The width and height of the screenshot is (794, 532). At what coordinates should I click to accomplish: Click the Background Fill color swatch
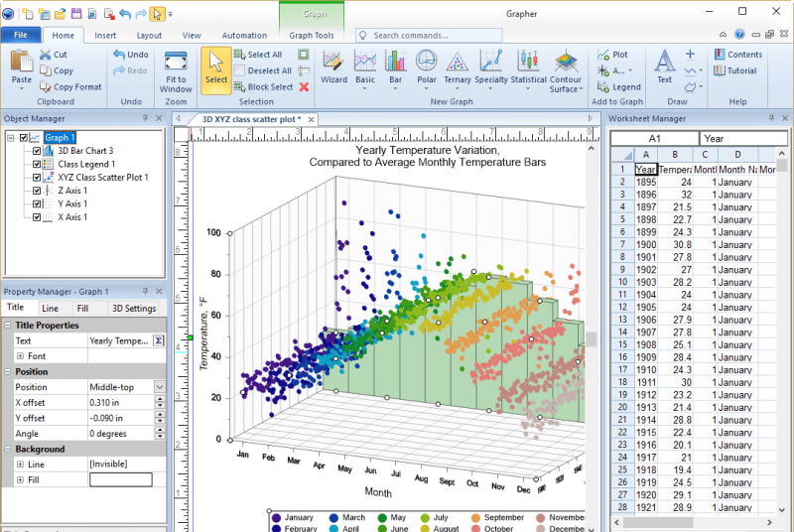[x=120, y=479]
